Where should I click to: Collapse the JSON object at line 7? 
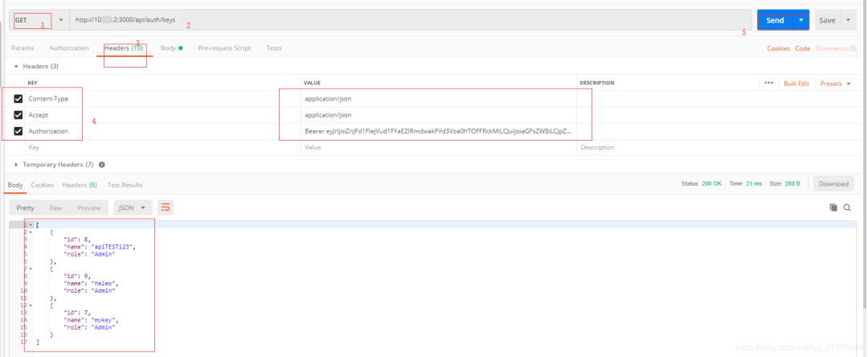click(30, 269)
